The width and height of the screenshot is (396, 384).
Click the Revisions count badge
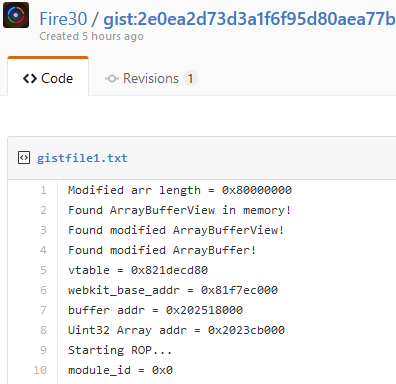(190, 79)
